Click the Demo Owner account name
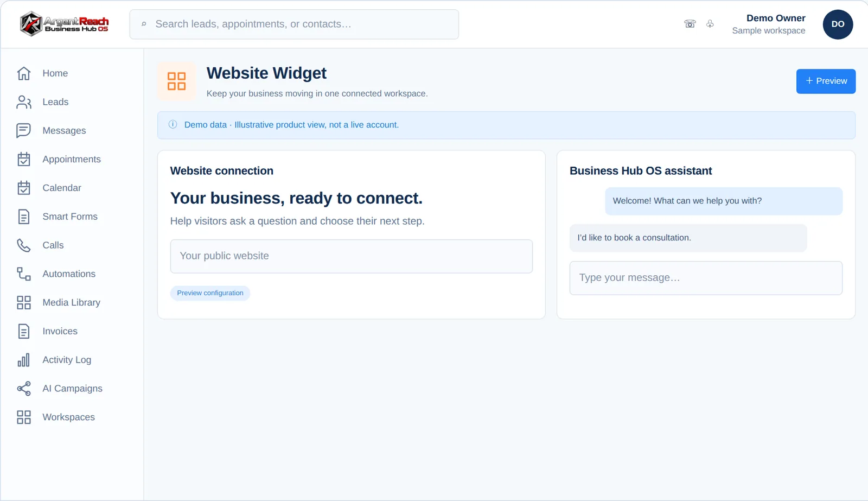 pos(776,18)
